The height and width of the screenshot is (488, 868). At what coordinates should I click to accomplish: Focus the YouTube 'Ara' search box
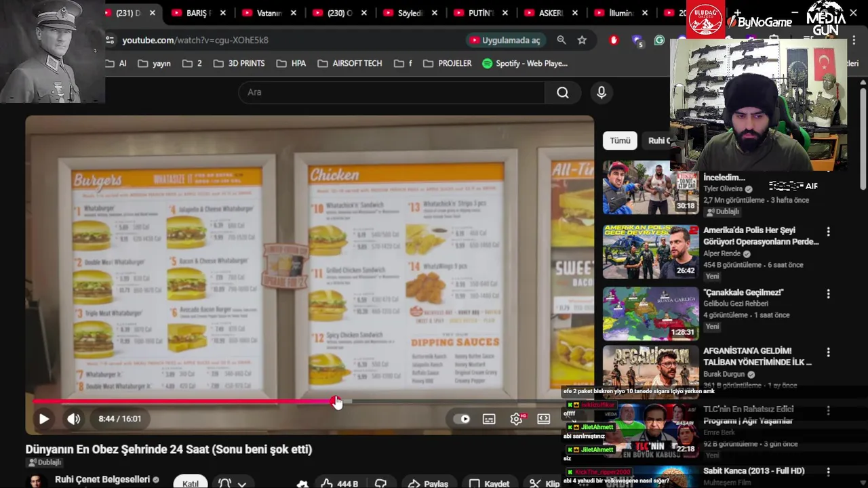(x=391, y=92)
